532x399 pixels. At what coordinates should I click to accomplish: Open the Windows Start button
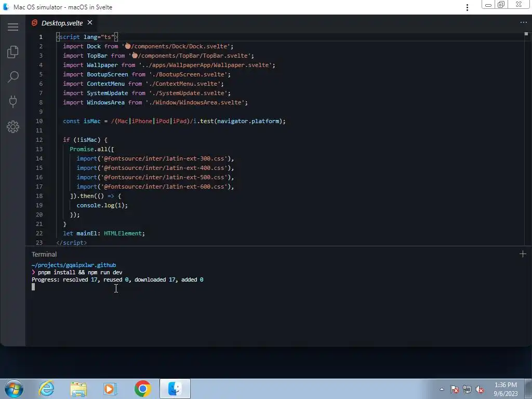pyautogui.click(x=14, y=389)
